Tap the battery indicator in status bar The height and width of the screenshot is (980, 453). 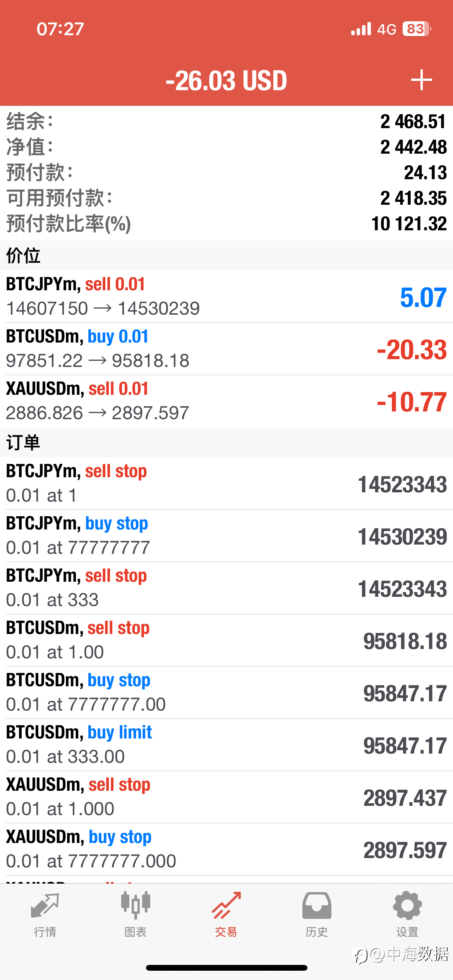[x=417, y=29]
